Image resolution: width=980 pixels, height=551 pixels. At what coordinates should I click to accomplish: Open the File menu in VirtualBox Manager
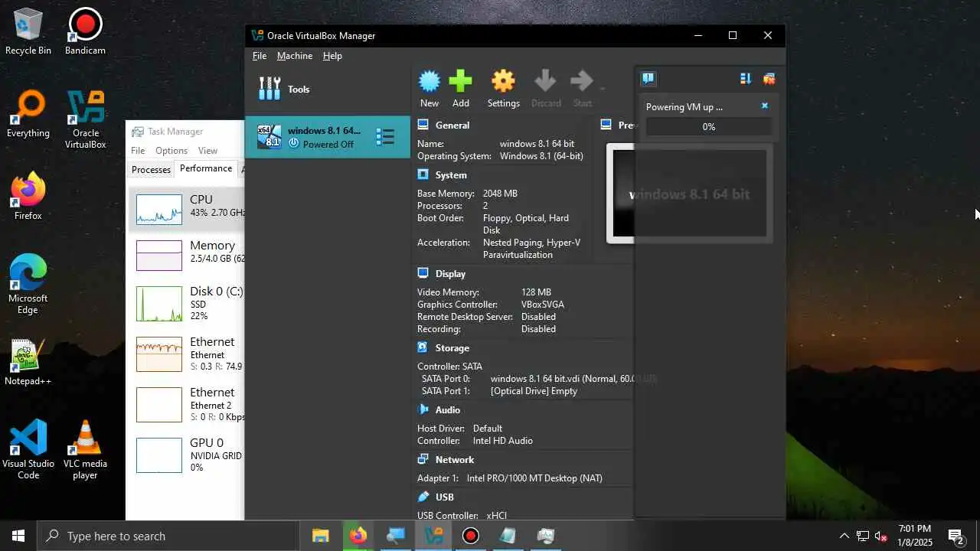[x=260, y=56]
